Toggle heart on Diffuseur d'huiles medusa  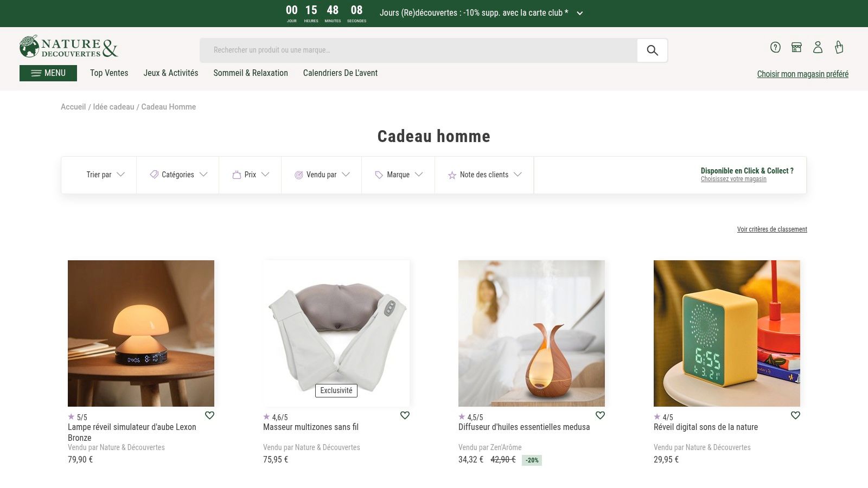click(x=600, y=415)
